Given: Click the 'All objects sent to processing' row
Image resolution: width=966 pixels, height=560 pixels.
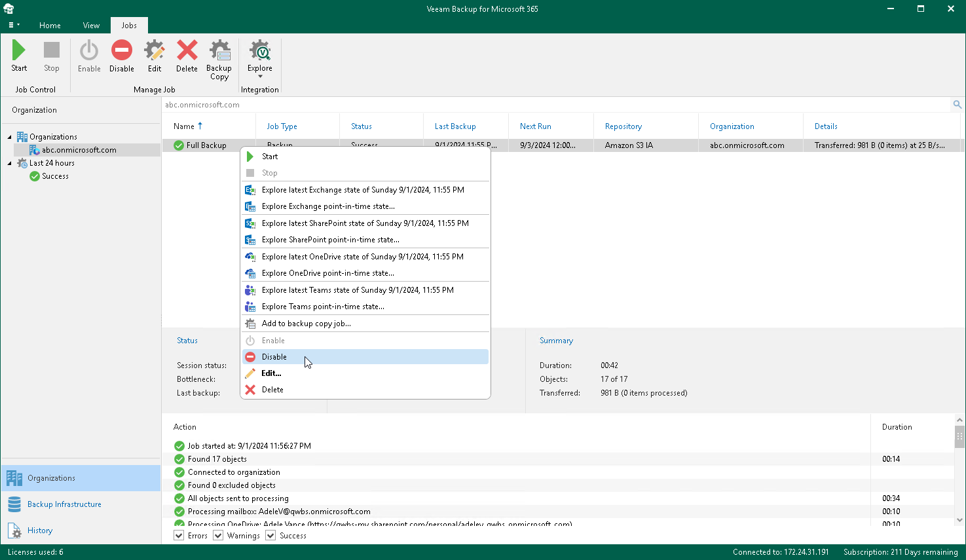Looking at the screenshot, I should click(x=558, y=498).
